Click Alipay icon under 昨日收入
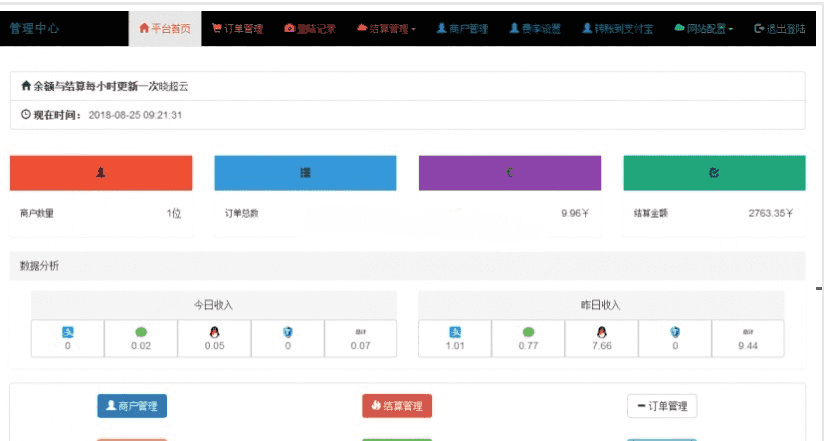Image resolution: width=824 pixels, height=441 pixels. [455, 332]
